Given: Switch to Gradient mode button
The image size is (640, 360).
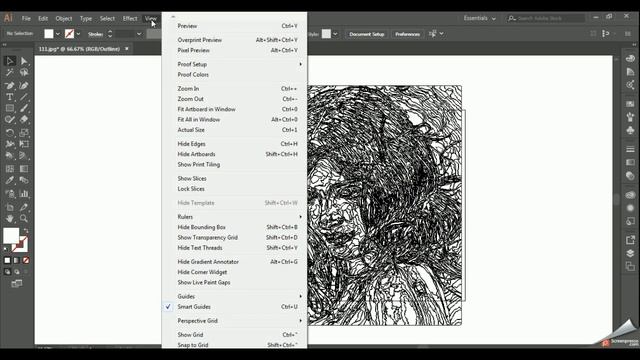Looking at the screenshot, I should tap(17, 260).
